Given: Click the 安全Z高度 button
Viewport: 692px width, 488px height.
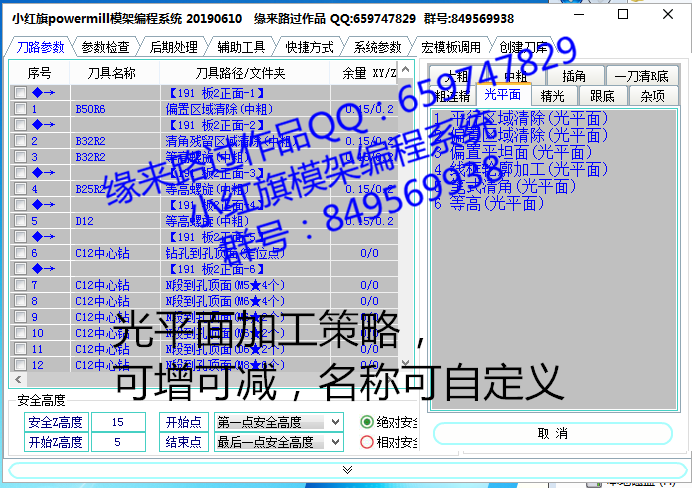Looking at the screenshot, I should (56, 422).
